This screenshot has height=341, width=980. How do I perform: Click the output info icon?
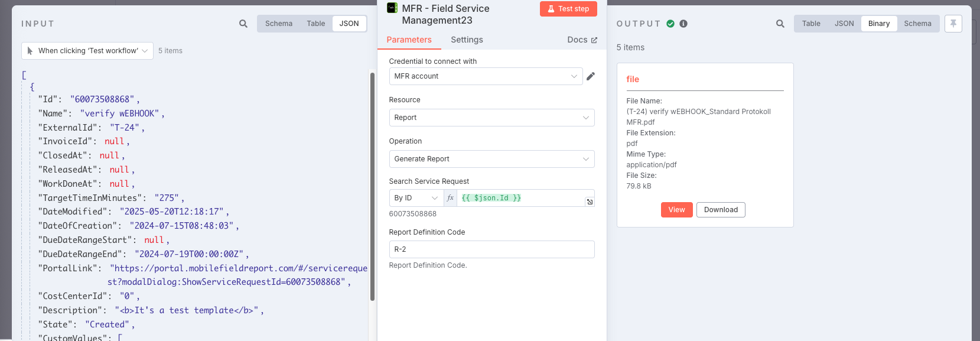click(683, 24)
